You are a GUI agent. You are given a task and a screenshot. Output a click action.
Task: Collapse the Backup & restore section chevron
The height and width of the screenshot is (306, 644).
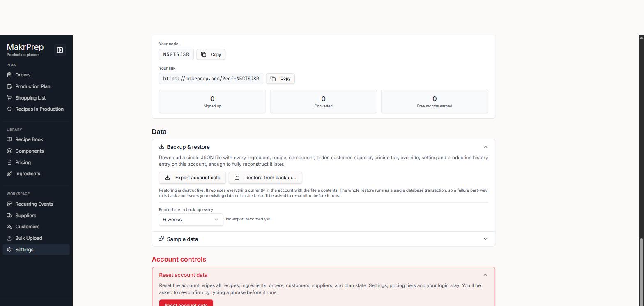pos(485,147)
